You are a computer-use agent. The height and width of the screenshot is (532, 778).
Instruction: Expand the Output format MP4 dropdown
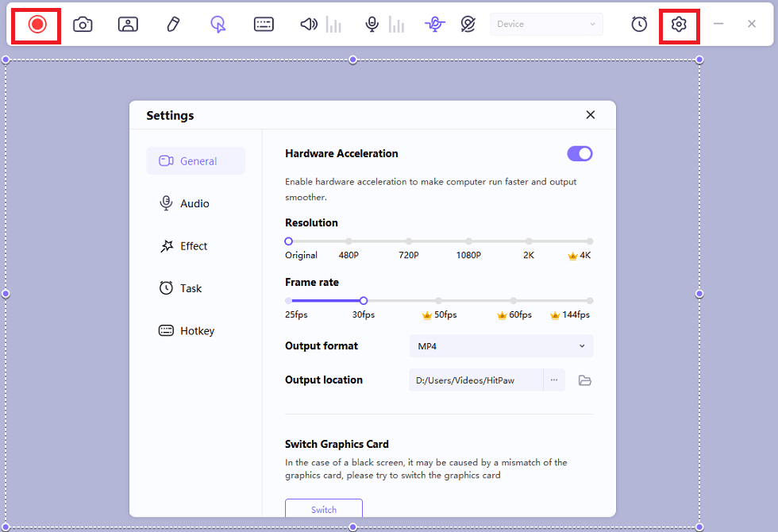point(501,346)
